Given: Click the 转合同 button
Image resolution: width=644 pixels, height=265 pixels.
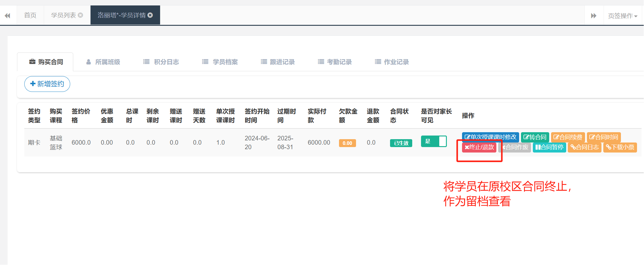Looking at the screenshot, I should point(535,137).
